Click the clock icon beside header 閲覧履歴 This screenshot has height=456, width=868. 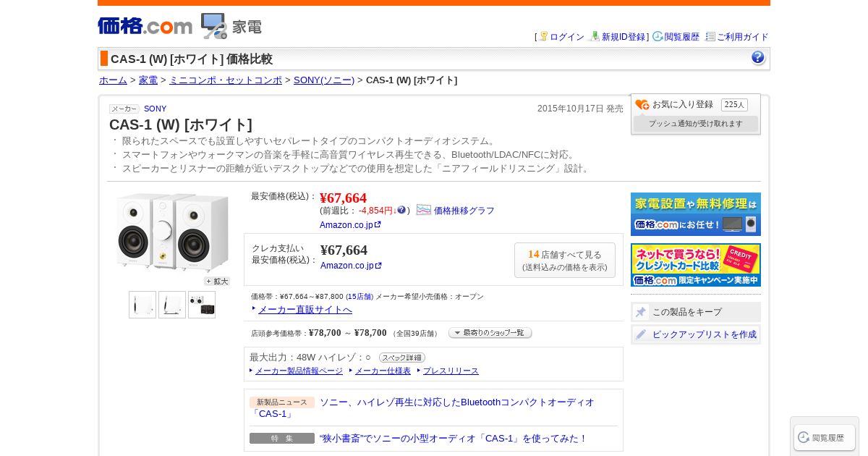click(658, 36)
